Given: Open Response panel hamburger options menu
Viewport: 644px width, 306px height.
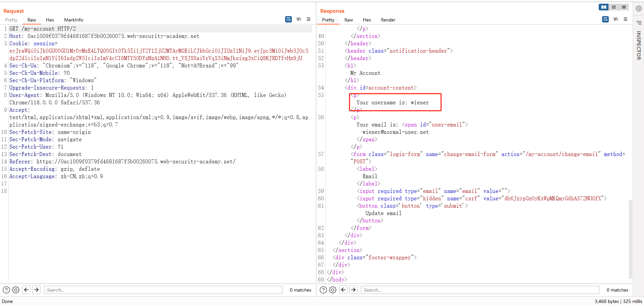Looking at the screenshot, I should coord(626,19).
